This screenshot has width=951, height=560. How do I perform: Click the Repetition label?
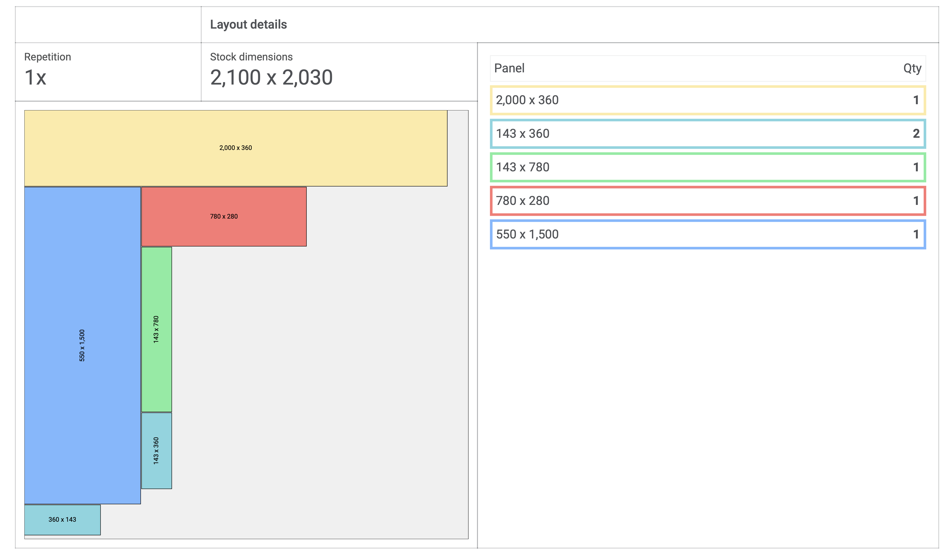[48, 57]
